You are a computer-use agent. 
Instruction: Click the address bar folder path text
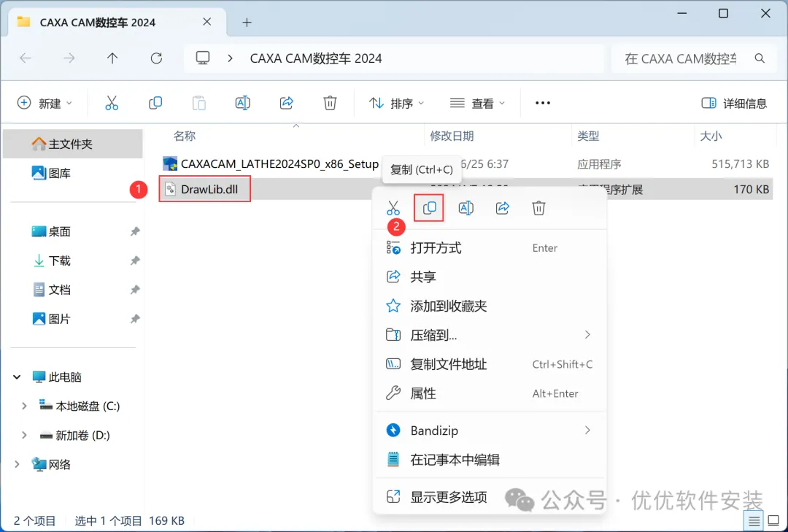click(316, 58)
